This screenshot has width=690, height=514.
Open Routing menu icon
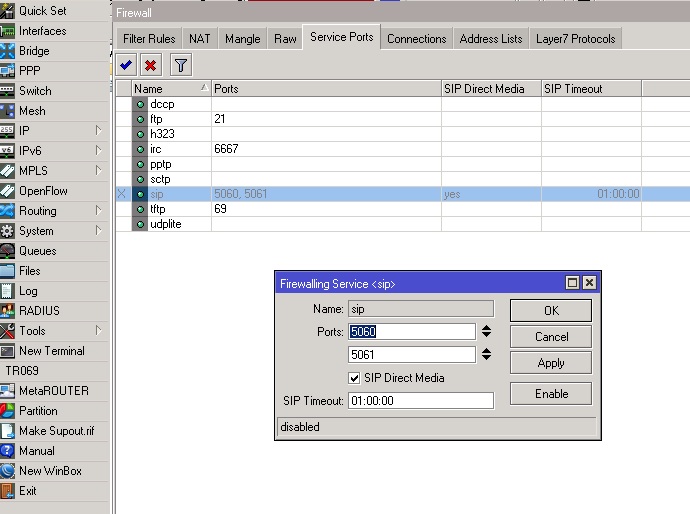[x=7, y=211]
